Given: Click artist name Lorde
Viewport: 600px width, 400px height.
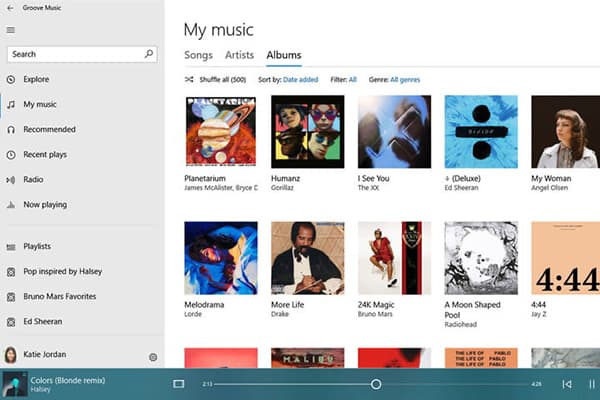Looking at the screenshot, I should tap(193, 314).
